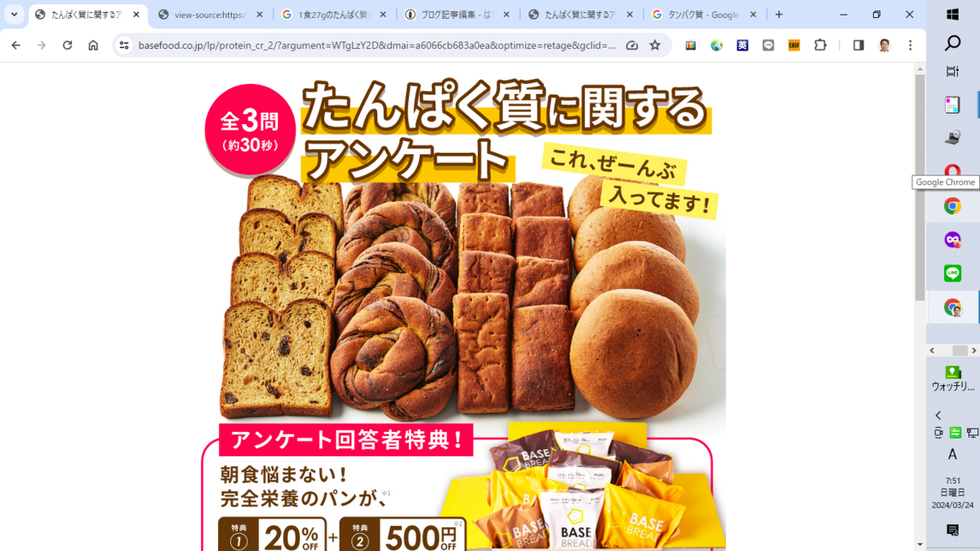Click the 英 translation extension icon
Screen dimensions: 980x551
pyautogui.click(x=742, y=46)
